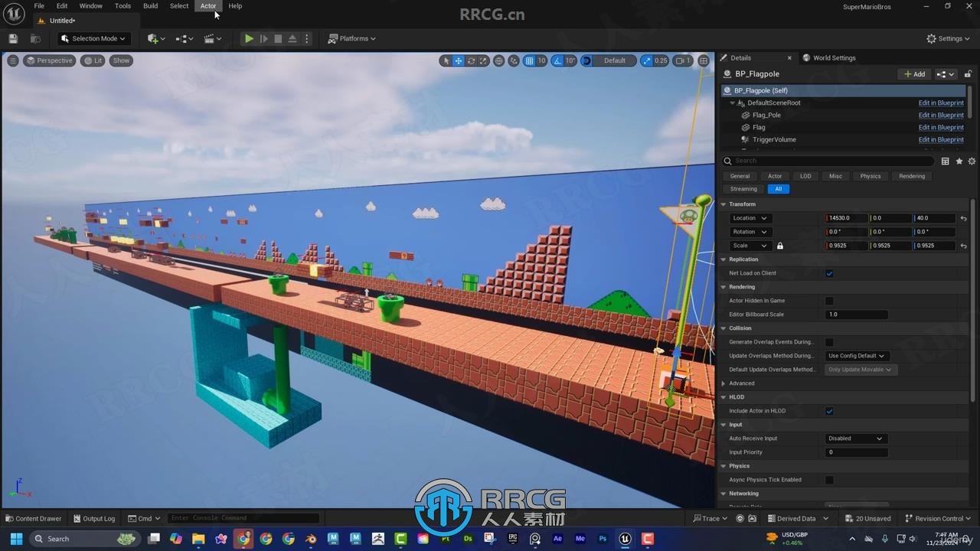
Task: Click 20 Unsaved status button
Action: [x=868, y=519]
